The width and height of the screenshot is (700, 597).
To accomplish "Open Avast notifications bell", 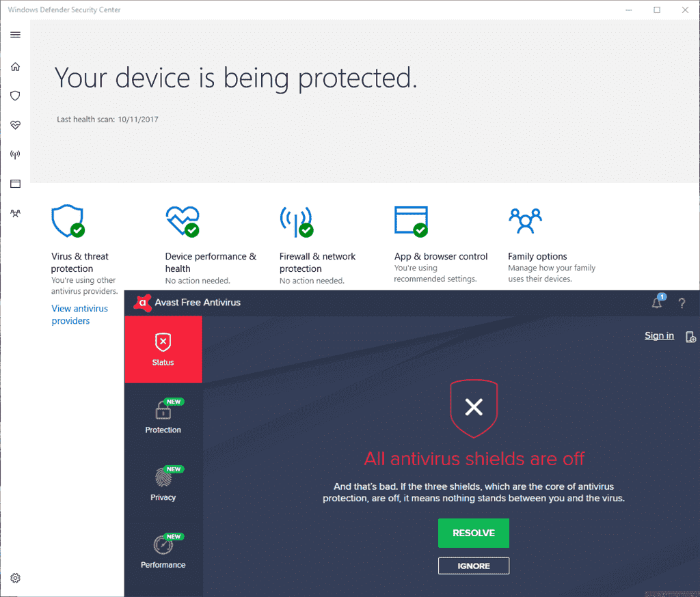I will pos(658,302).
